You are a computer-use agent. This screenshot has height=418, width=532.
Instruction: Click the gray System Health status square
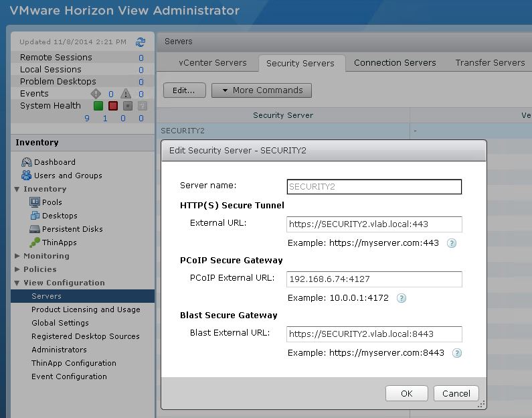(128, 106)
